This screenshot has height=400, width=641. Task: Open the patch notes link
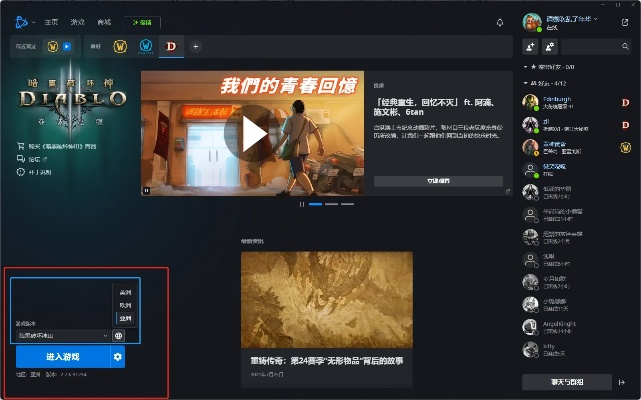pyautogui.click(x=34, y=172)
